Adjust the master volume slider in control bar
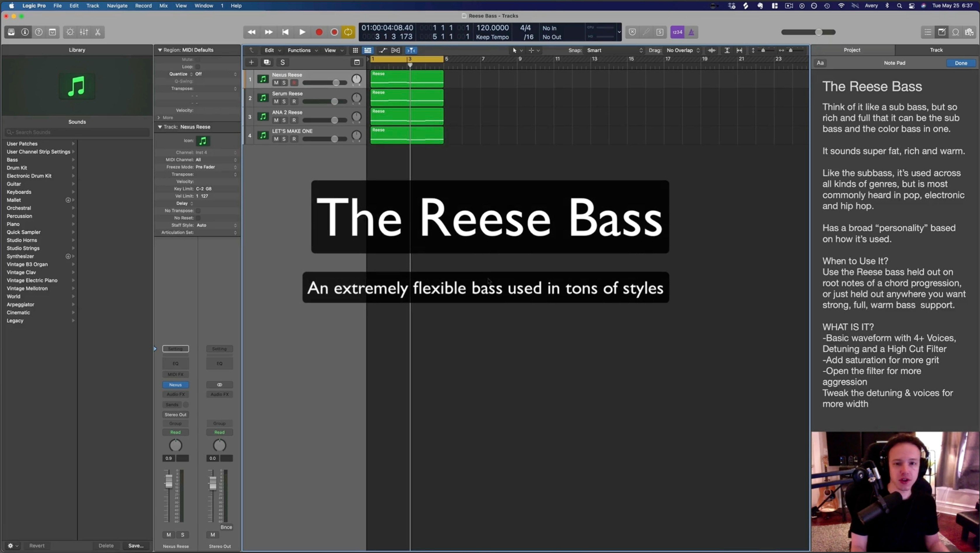The height and width of the screenshot is (553, 980). pyautogui.click(x=819, y=32)
